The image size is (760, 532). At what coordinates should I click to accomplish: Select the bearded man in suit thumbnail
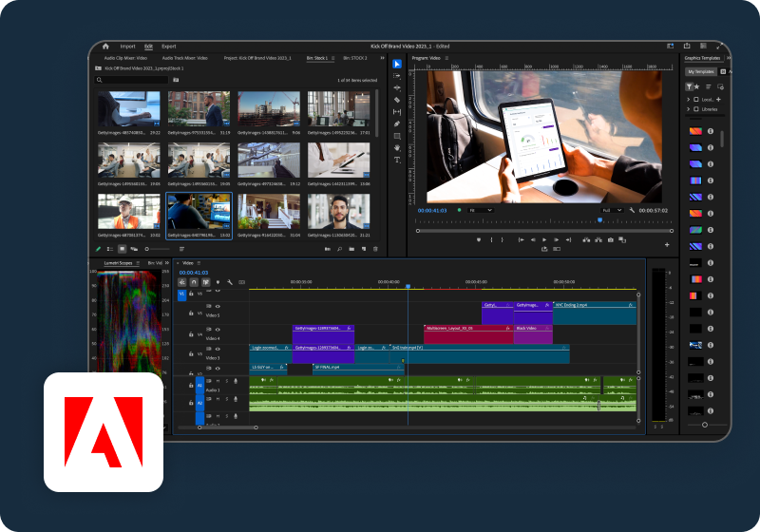pyautogui.click(x=339, y=213)
